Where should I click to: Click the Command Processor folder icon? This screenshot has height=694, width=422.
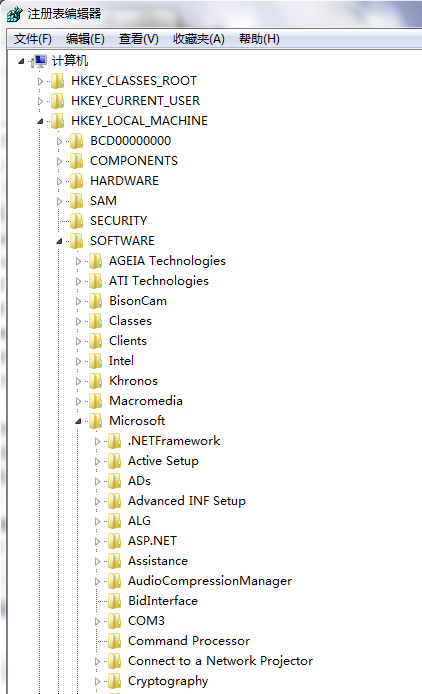(114, 641)
